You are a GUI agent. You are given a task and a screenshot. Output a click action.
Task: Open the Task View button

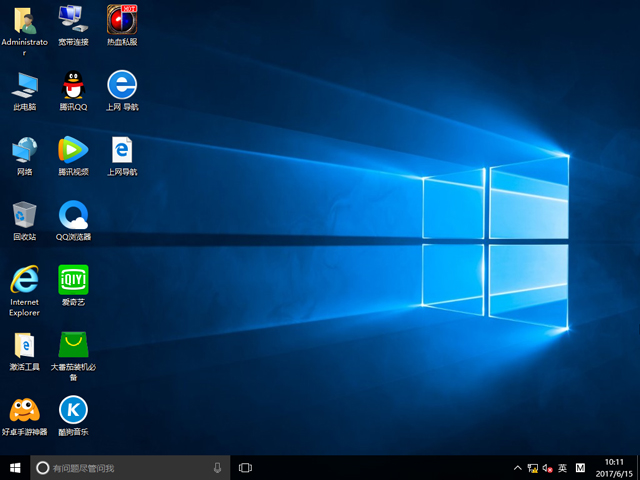click(x=245, y=467)
